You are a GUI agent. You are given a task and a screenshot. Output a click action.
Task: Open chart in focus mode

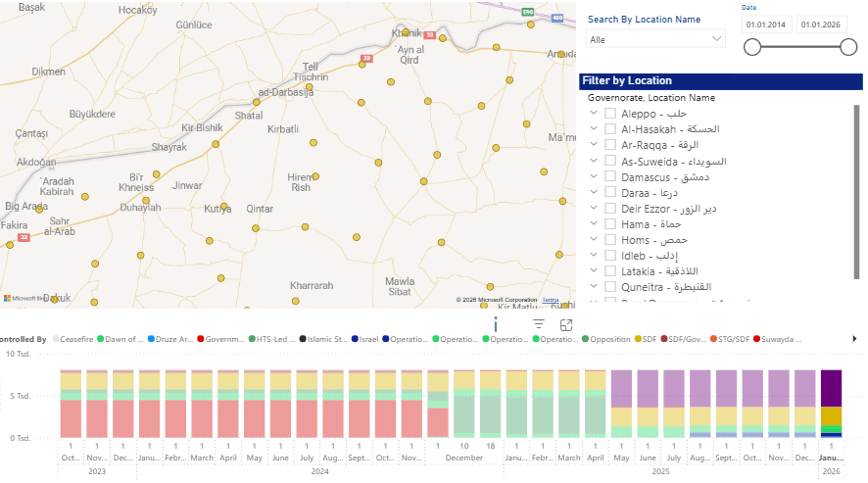tap(566, 324)
